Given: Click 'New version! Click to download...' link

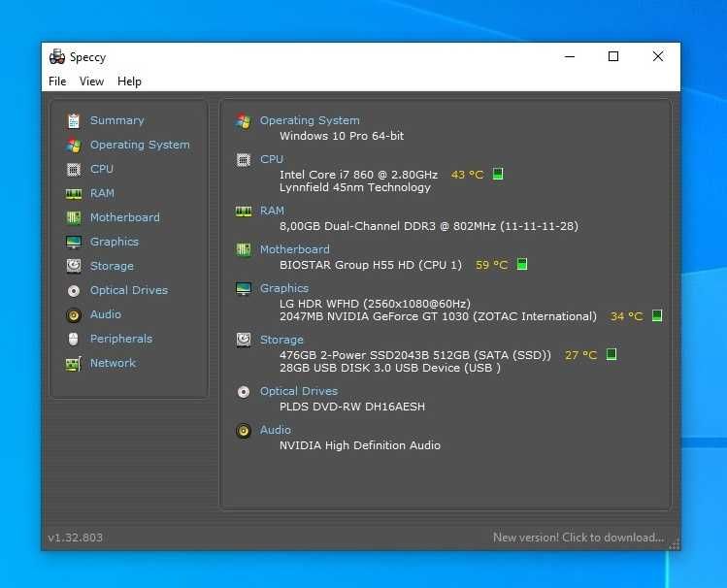Looking at the screenshot, I should (578, 538).
